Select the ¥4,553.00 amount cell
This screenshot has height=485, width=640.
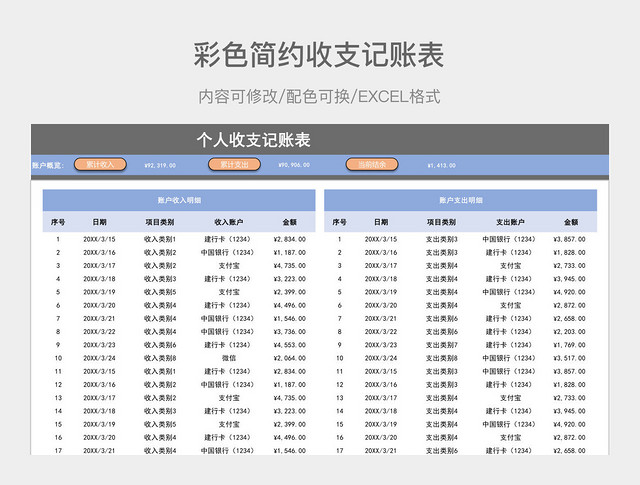tap(289, 345)
